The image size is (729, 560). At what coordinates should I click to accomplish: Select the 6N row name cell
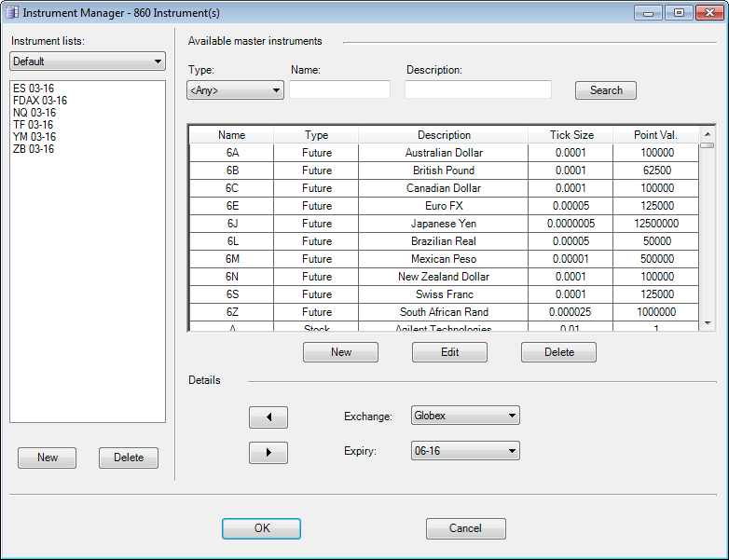[x=232, y=277]
